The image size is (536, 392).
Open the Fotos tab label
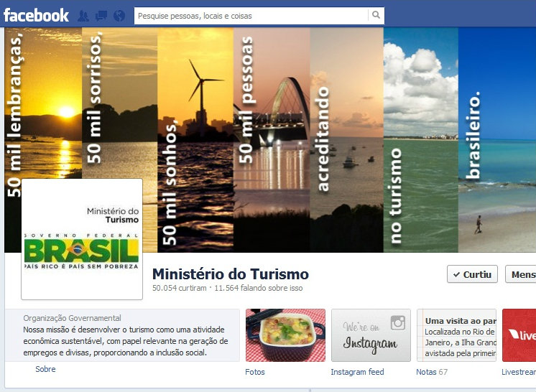point(255,372)
